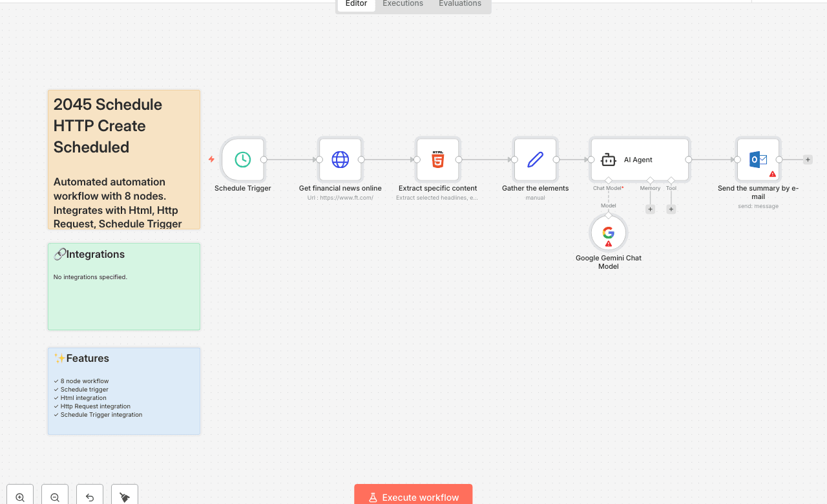The image size is (827, 504).
Task: Open the AI Agent robot icon
Action: (x=608, y=159)
